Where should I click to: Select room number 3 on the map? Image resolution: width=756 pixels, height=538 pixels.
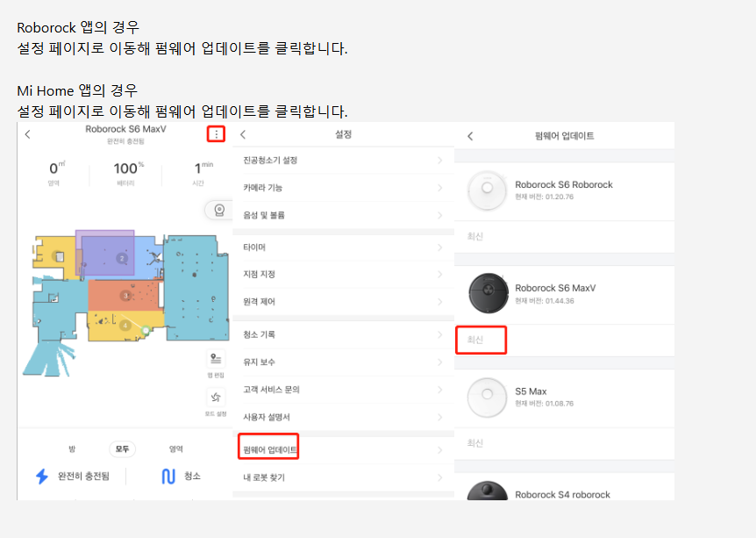click(x=125, y=295)
